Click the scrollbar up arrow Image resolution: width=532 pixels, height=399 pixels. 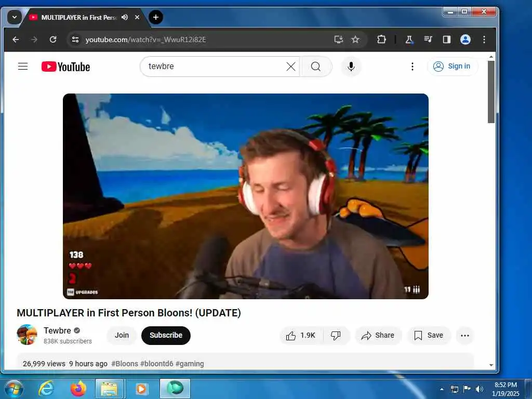tap(491, 57)
